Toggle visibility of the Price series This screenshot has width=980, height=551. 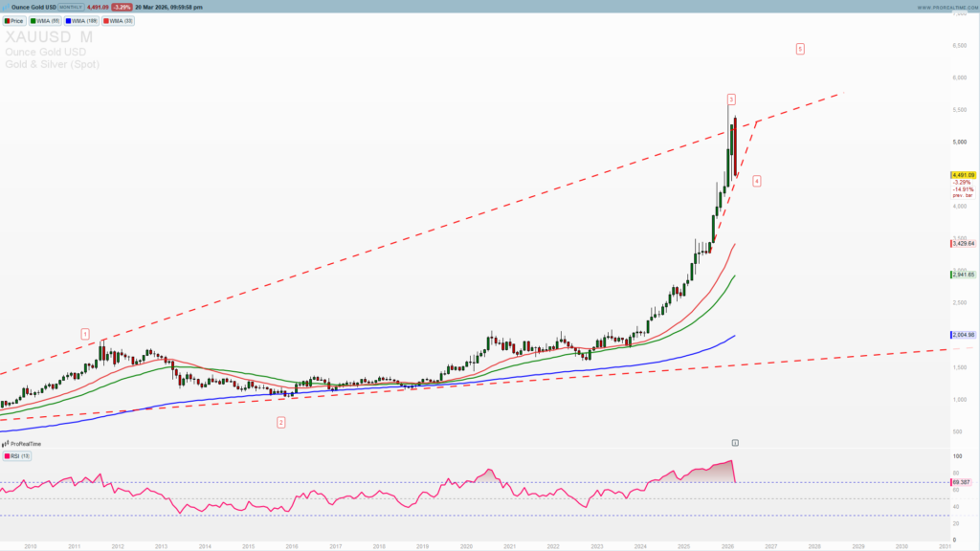coord(16,20)
